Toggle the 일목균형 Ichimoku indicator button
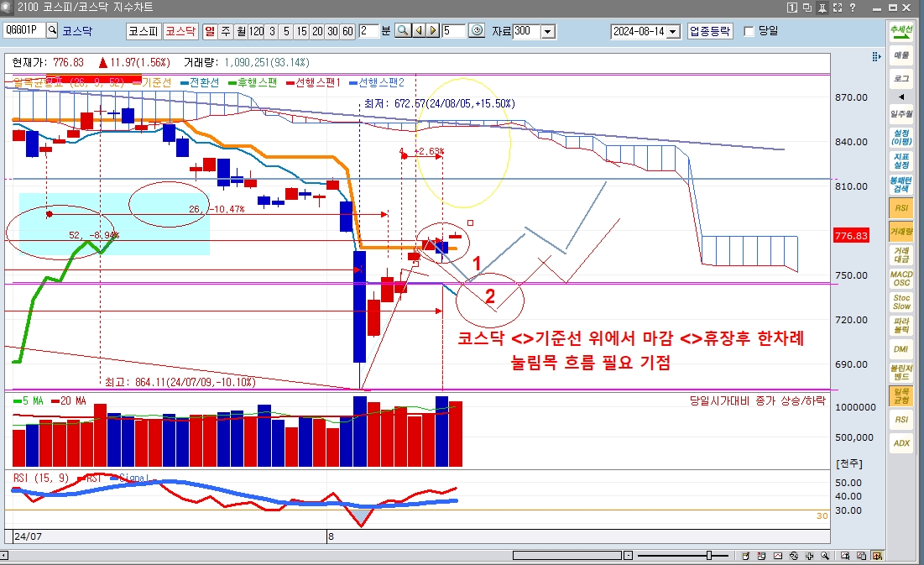The width and height of the screenshot is (924, 565). tap(901, 395)
